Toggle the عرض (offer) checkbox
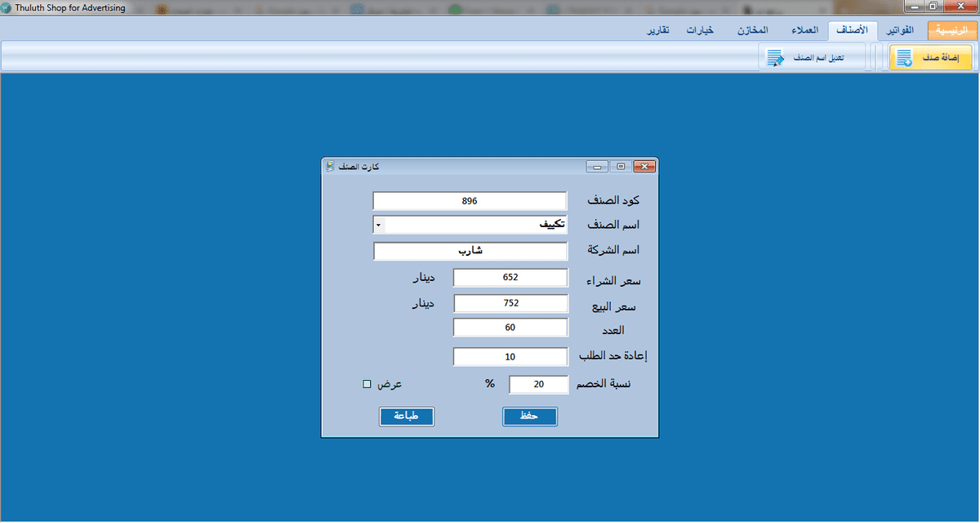Image resolution: width=980 pixels, height=523 pixels. (x=367, y=383)
